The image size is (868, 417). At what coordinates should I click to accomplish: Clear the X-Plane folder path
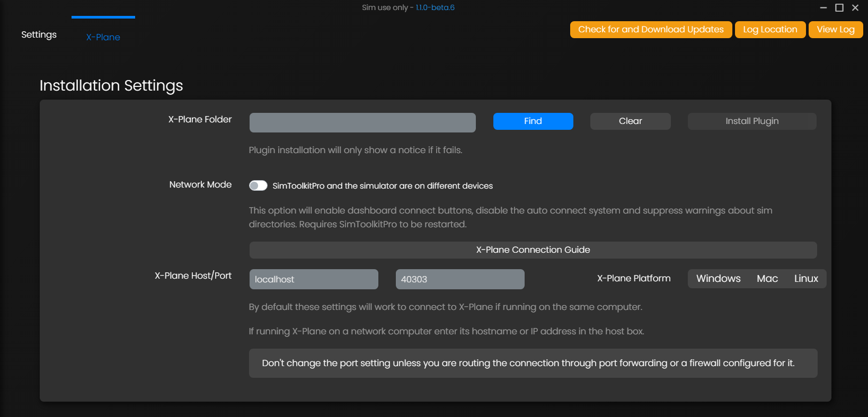click(x=630, y=121)
